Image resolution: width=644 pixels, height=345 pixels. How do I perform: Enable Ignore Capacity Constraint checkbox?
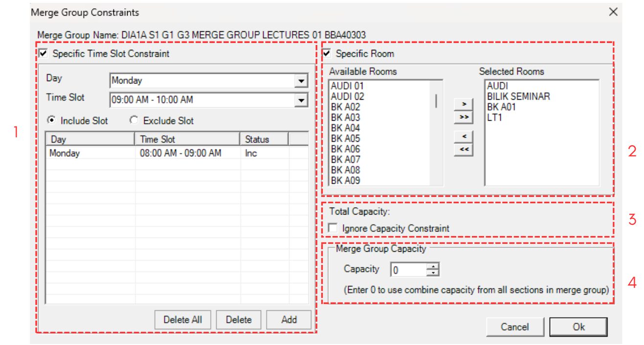pyautogui.click(x=333, y=228)
